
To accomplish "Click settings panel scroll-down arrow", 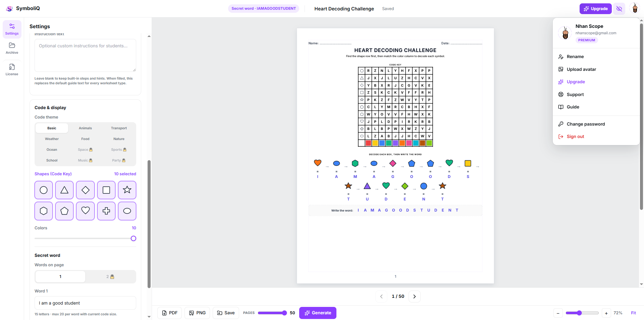I will (x=149, y=317).
